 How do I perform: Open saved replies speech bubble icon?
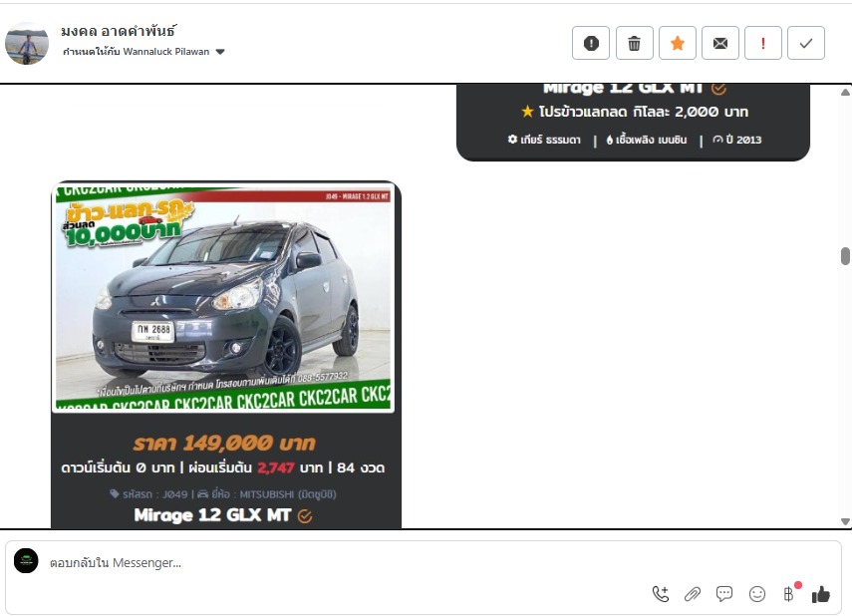724,594
